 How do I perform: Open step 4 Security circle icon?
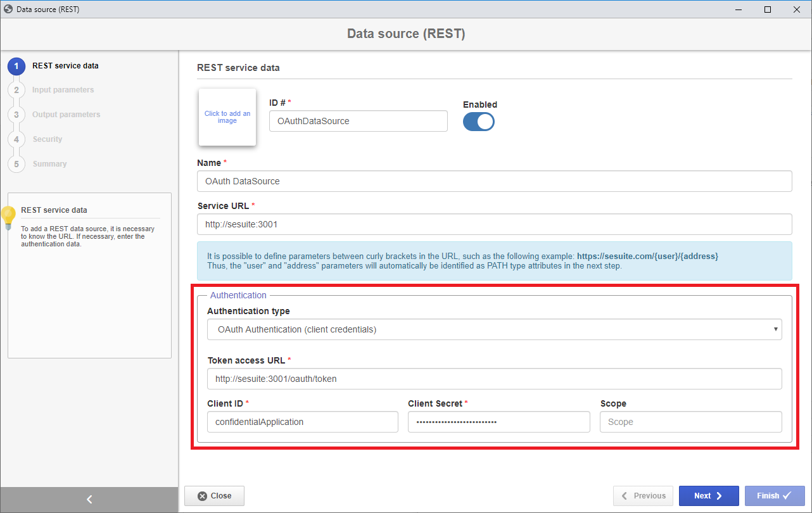[x=16, y=139]
